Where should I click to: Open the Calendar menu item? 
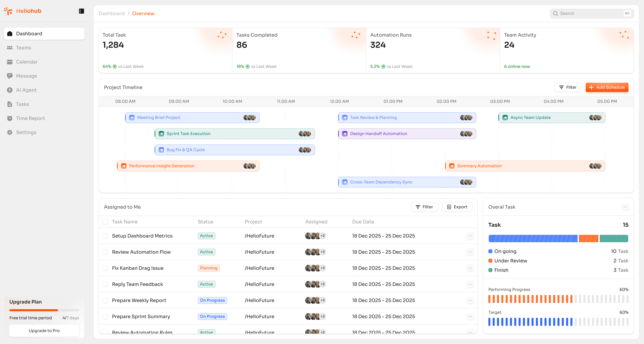tap(27, 62)
